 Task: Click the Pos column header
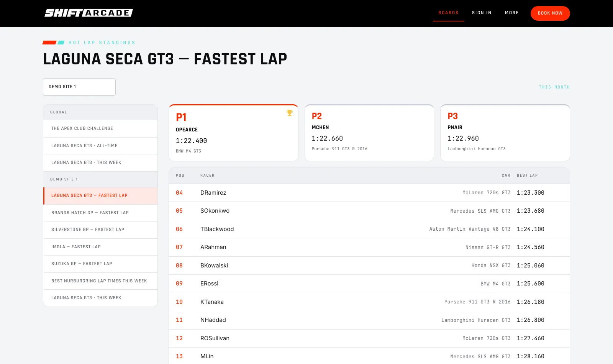(180, 175)
